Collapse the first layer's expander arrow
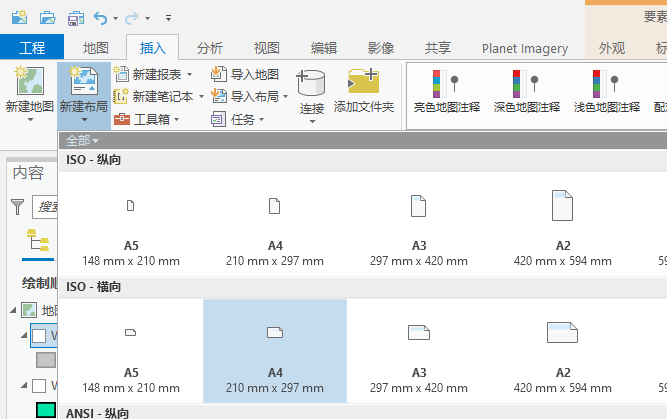 [24, 336]
